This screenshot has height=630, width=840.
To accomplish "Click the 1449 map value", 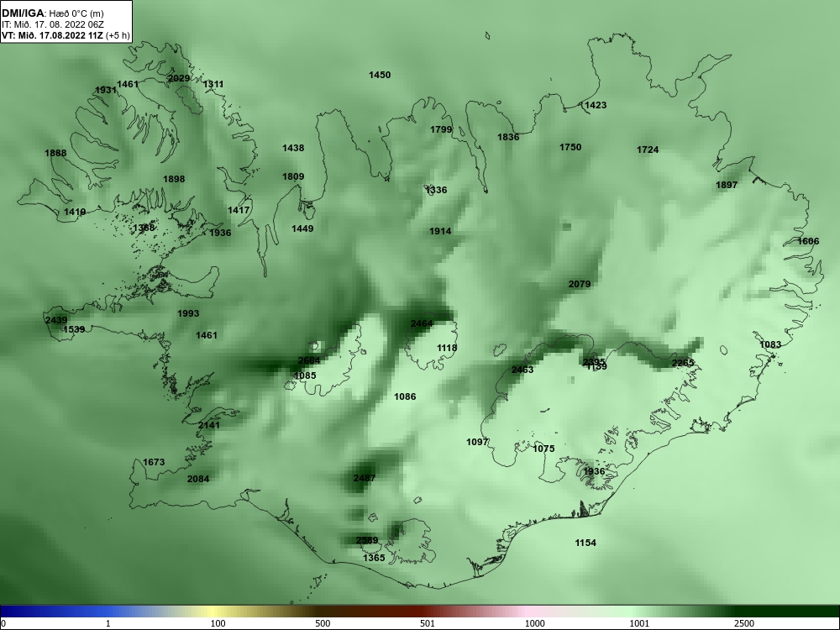I will [x=302, y=228].
